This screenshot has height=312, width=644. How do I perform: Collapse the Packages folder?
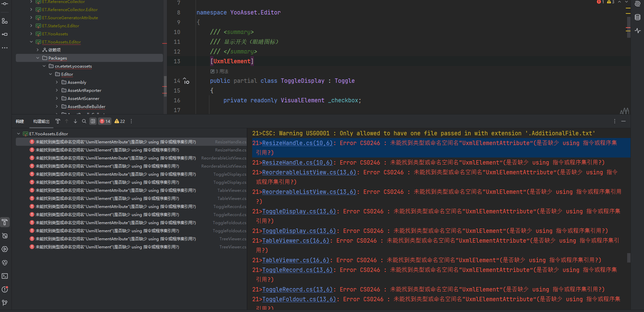(x=38, y=58)
